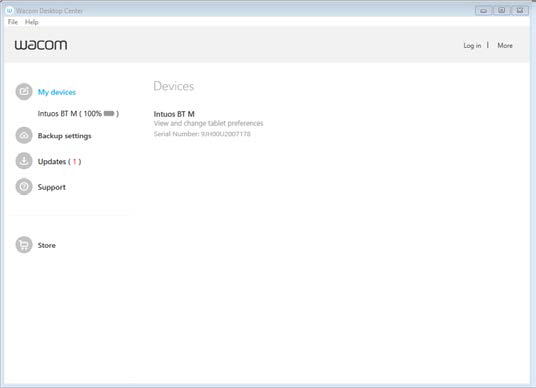Click the Wacom Desktop Center title bar icon
The width and height of the screenshot is (536, 388).
[x=10, y=11]
